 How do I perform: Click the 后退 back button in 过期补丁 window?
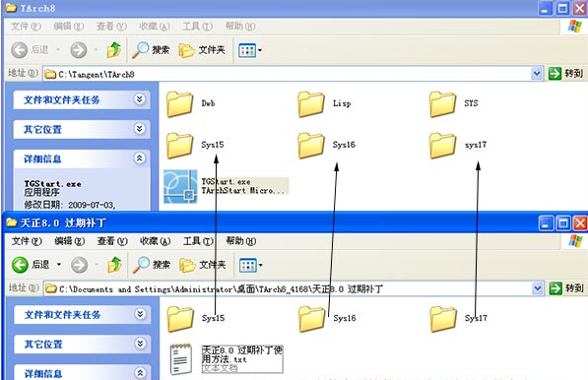pos(31,265)
